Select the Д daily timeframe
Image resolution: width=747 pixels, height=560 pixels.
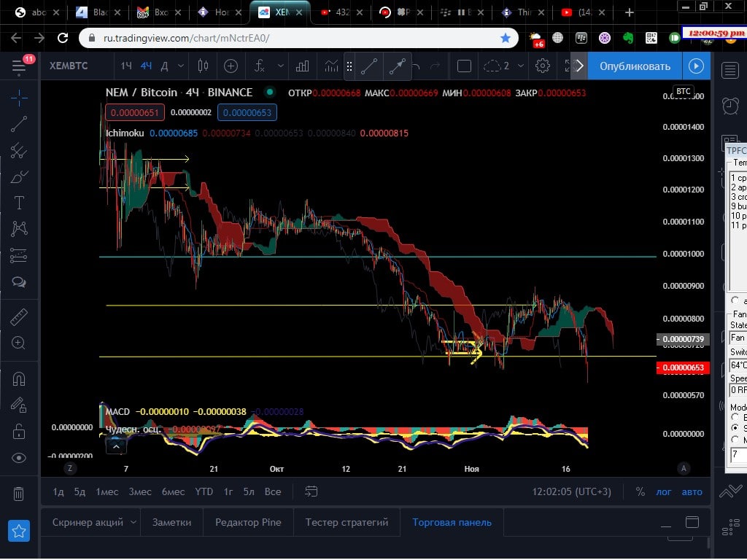(164, 66)
